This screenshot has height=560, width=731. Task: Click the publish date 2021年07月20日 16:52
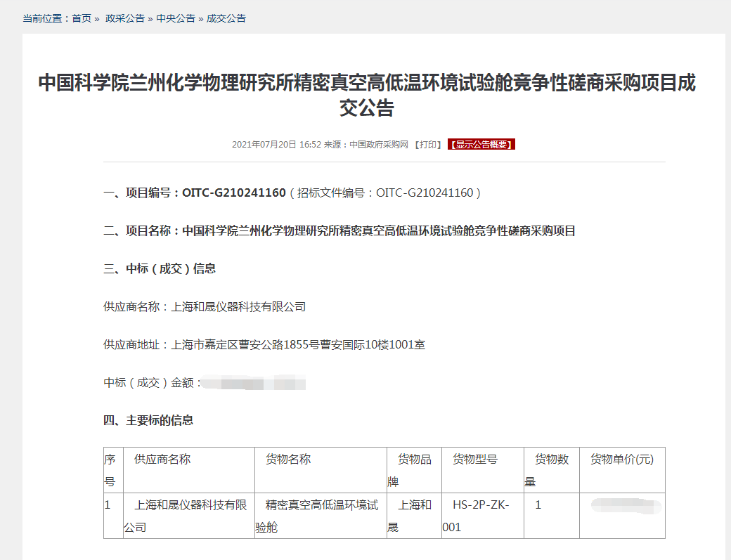(x=276, y=145)
